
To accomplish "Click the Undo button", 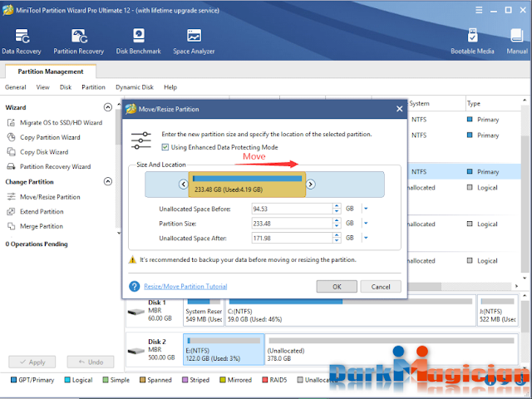I will coord(91,362).
